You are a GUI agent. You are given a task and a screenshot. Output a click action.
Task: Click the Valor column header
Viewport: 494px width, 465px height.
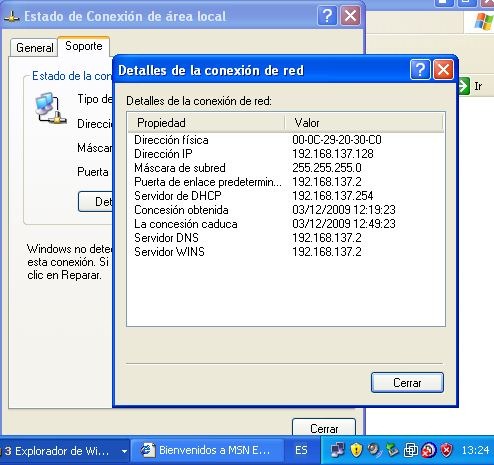(x=364, y=123)
